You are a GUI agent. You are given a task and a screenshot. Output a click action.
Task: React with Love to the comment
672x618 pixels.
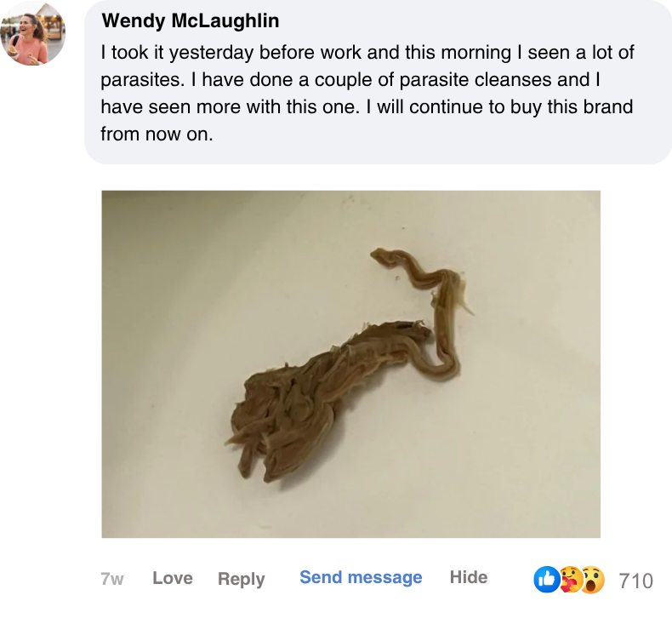[x=173, y=578]
